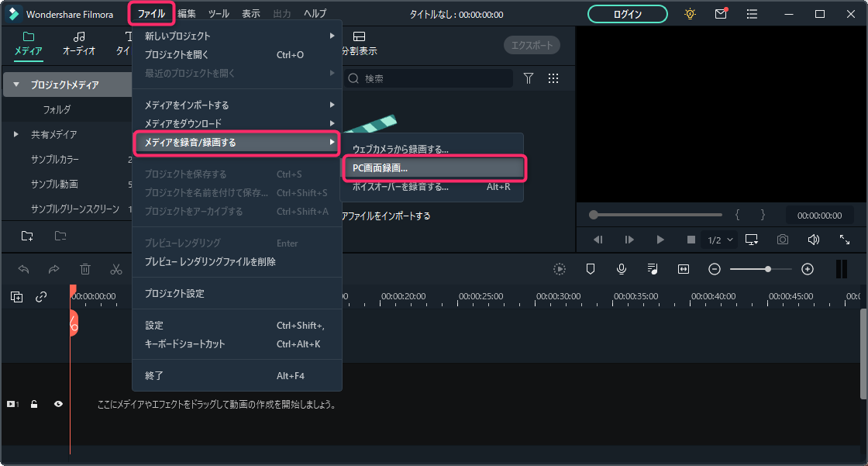
Task: Open the audio mixer icon
Action: pyautogui.click(x=653, y=269)
